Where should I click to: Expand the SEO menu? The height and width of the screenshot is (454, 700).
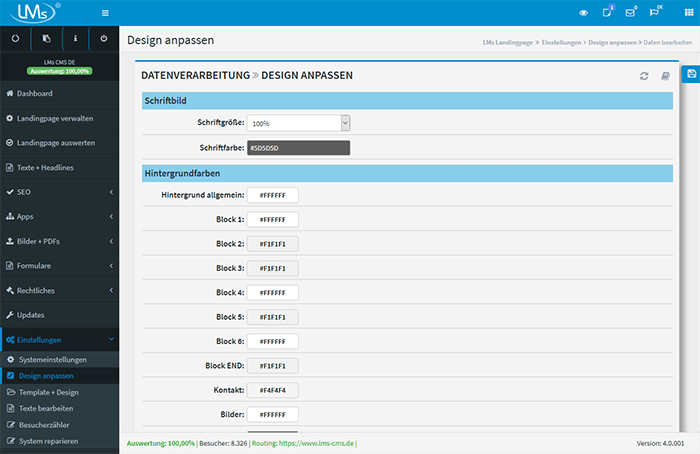pyautogui.click(x=59, y=191)
